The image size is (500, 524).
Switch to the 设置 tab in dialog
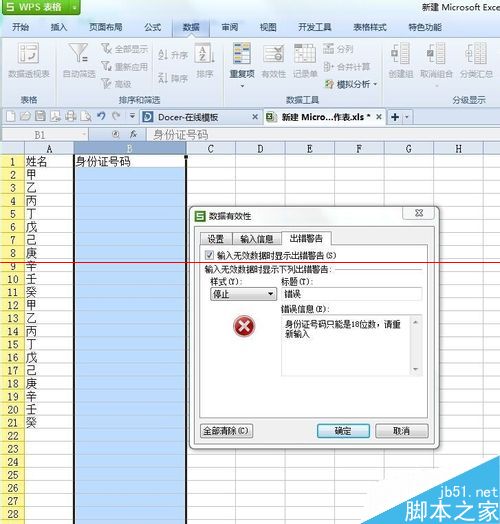click(216, 239)
